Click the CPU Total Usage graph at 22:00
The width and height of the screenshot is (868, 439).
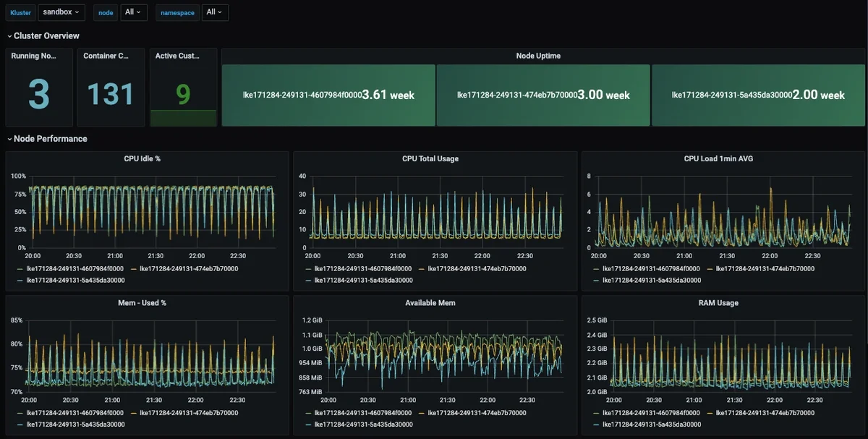482,211
